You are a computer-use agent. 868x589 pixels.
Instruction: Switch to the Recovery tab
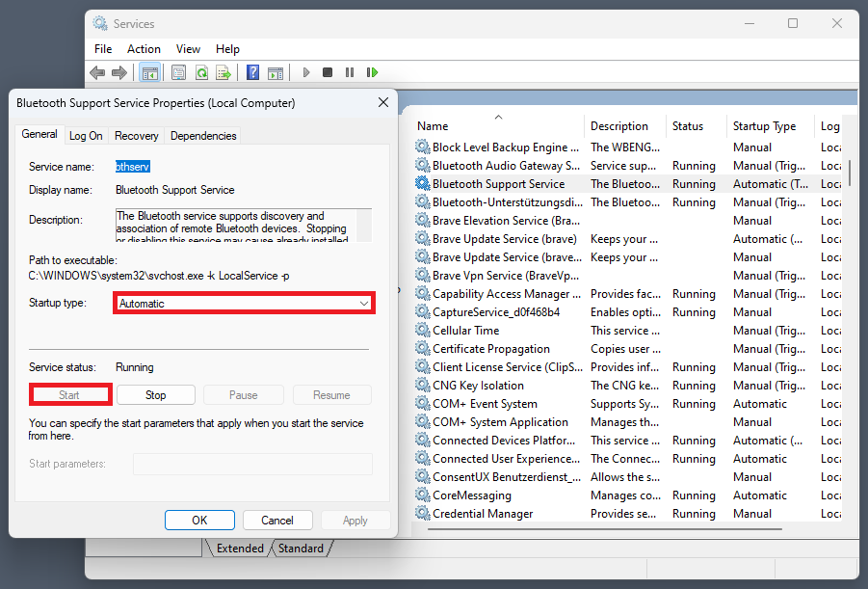pos(136,136)
